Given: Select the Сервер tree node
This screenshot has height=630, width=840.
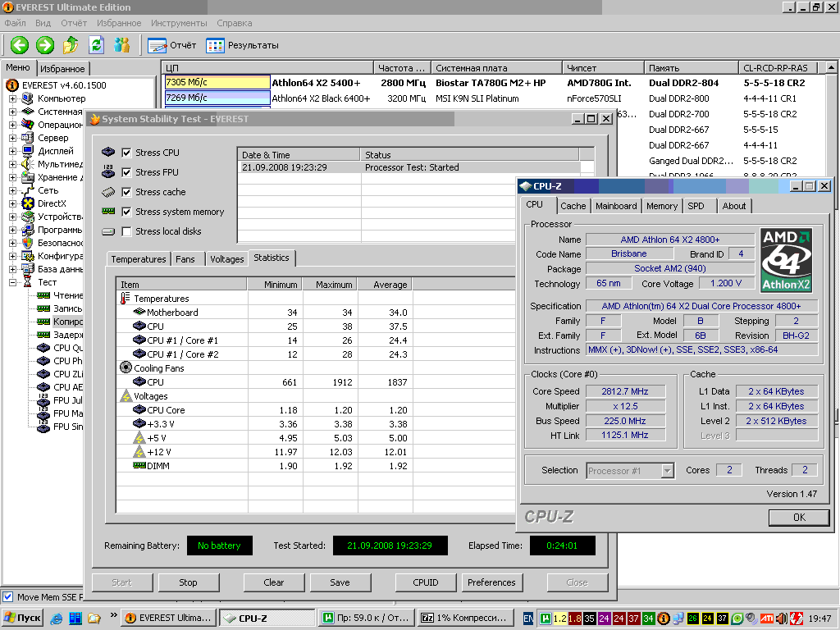Looking at the screenshot, I should (53, 138).
